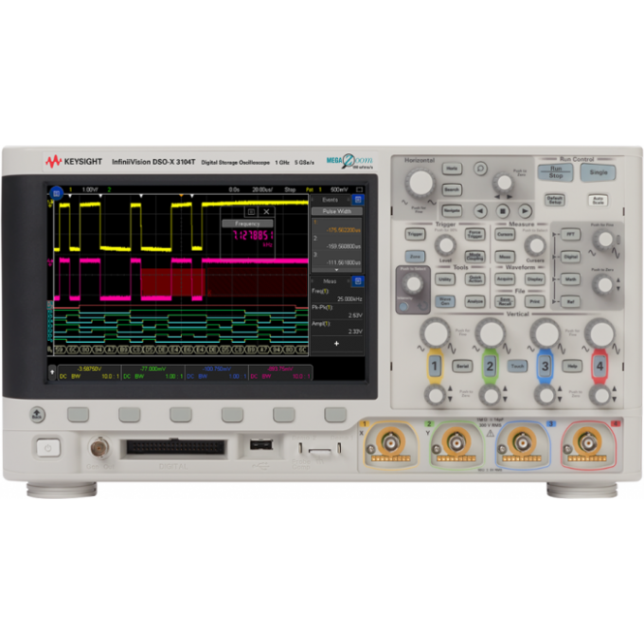Push the Entry knob labeled Push to Select

pyautogui.click(x=412, y=283)
